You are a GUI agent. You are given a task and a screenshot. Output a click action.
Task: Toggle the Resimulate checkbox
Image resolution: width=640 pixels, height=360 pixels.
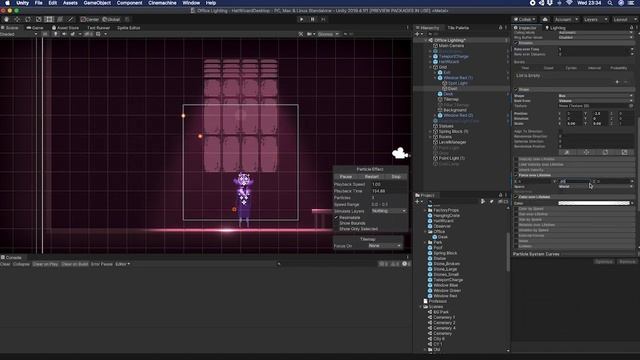[337, 218]
